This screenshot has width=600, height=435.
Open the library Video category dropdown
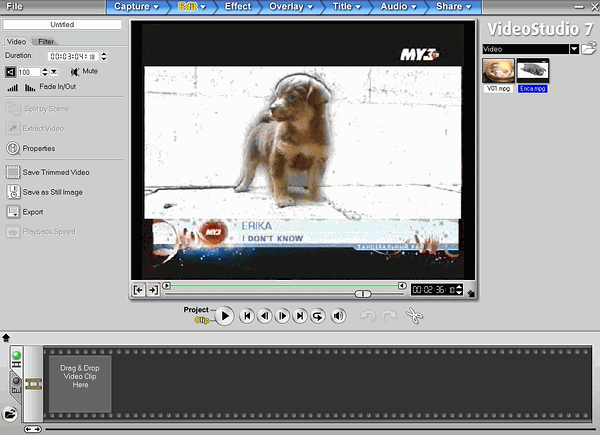click(574, 49)
